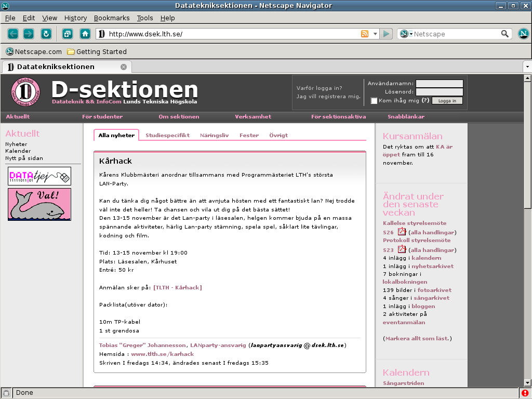Click the Home toolbar icon
This screenshot has height=399, width=532.
85,34
